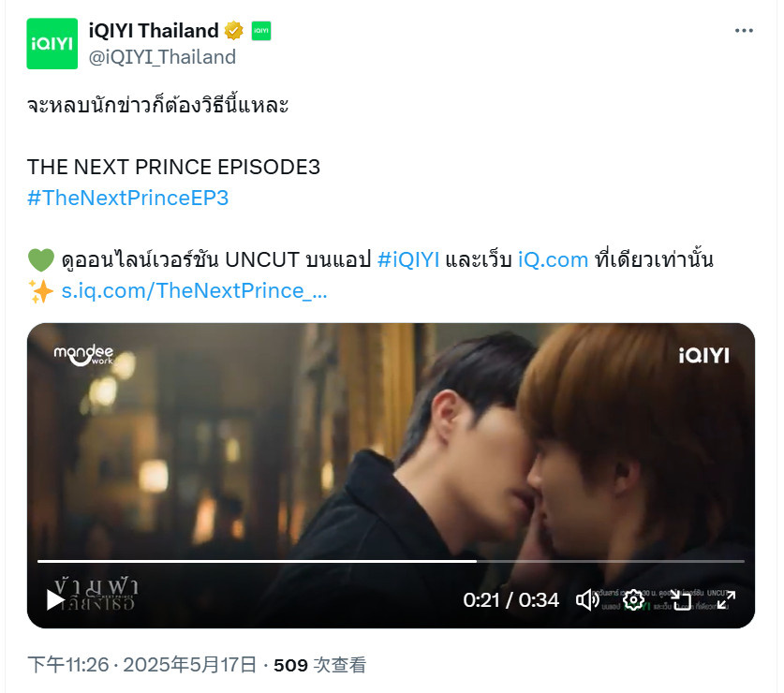
Task: Open the s.iq.com/TheNextPrince short link
Action: (x=194, y=290)
